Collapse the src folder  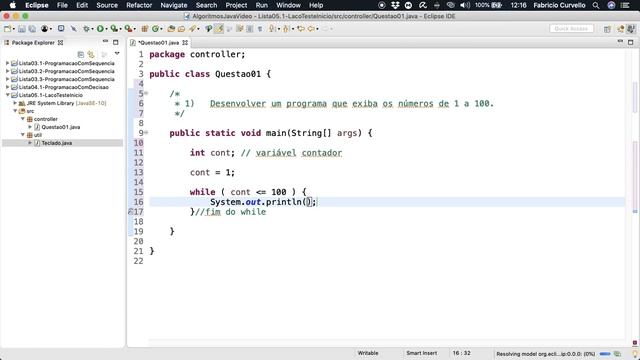[15, 111]
